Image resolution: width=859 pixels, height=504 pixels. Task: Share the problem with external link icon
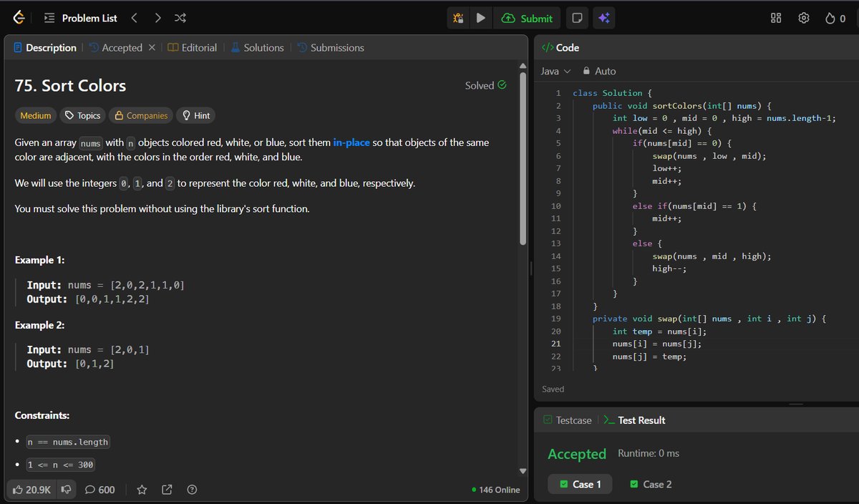point(167,490)
